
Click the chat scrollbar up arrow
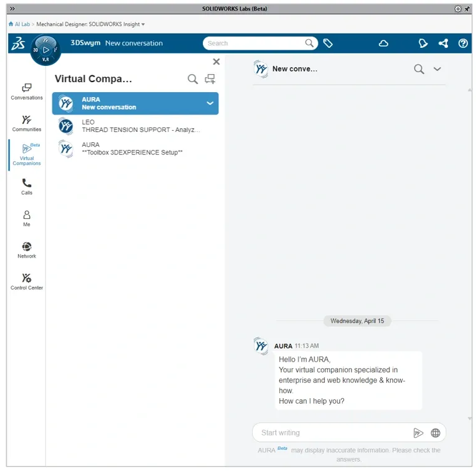tap(470, 90)
